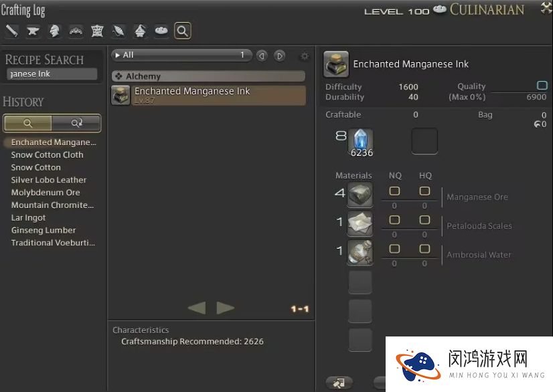Viewport: 553px width, 392px height.
Task: Select Snow Cotton from history list
Action: (36, 167)
